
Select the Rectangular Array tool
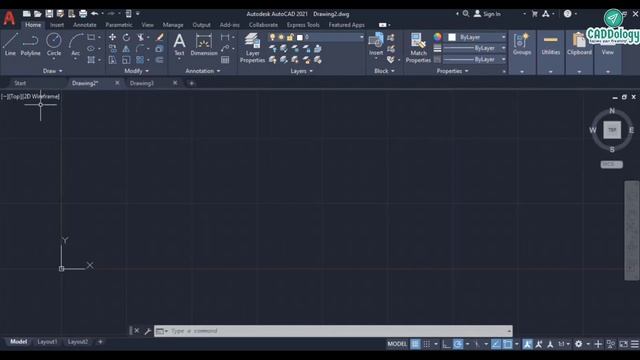[140, 60]
